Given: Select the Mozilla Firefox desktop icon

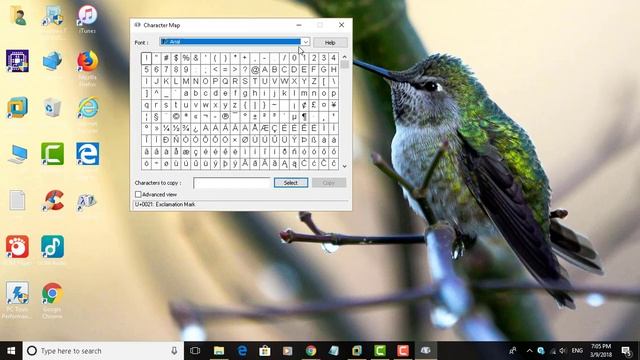Looking at the screenshot, I should (87, 67).
